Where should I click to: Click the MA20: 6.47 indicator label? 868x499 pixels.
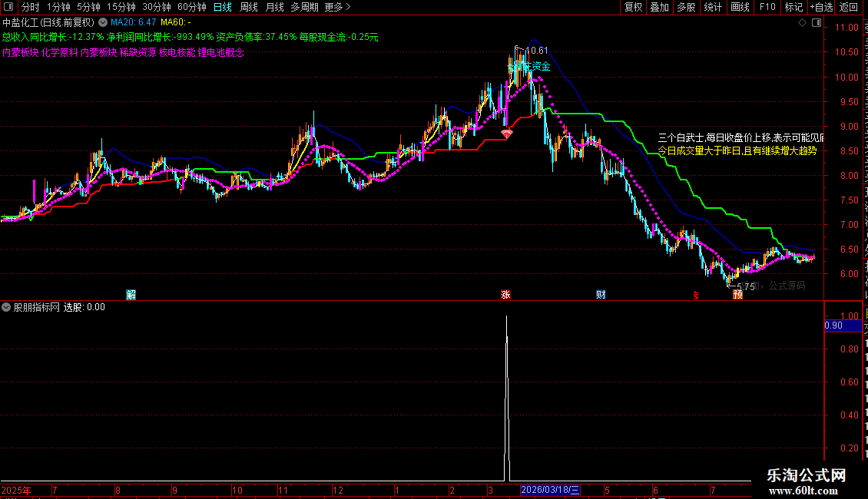134,23
